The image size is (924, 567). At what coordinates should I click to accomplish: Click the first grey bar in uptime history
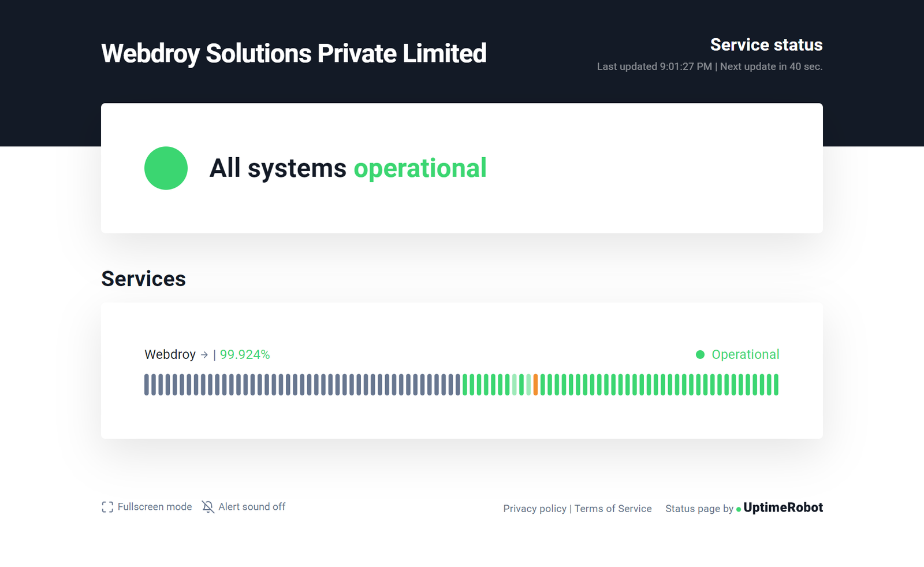(147, 385)
